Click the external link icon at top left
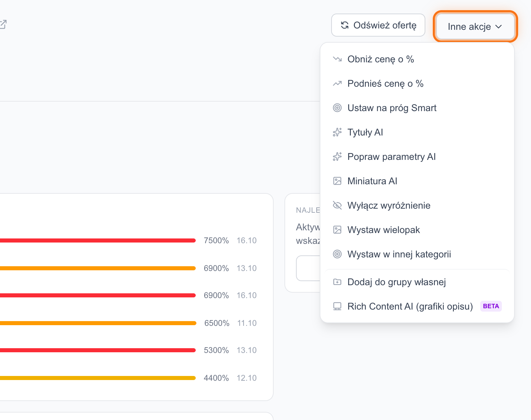531x420 pixels. pyautogui.click(x=3, y=24)
